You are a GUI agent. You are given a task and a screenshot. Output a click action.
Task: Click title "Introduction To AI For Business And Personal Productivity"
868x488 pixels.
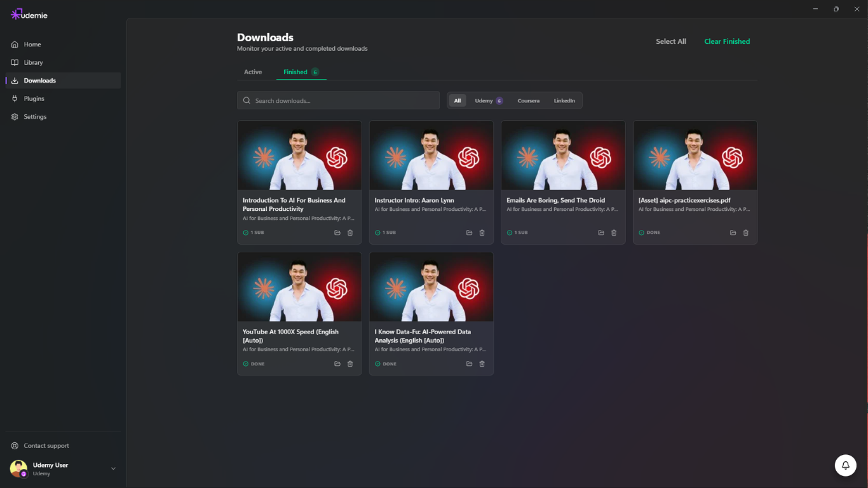[x=294, y=205]
